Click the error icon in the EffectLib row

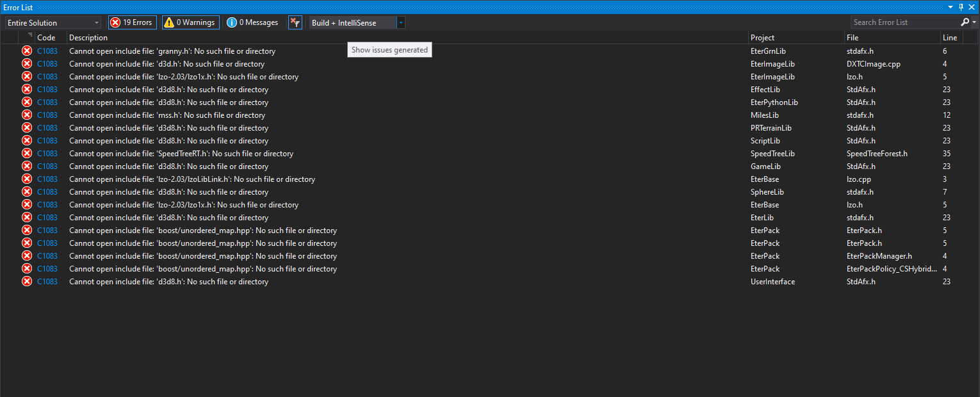[27, 89]
